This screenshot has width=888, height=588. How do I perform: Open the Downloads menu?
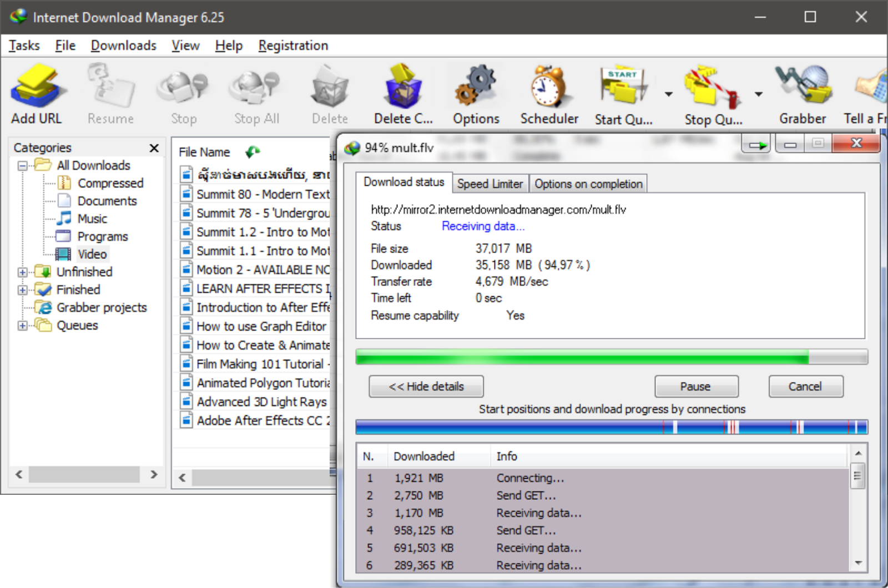[x=123, y=45]
